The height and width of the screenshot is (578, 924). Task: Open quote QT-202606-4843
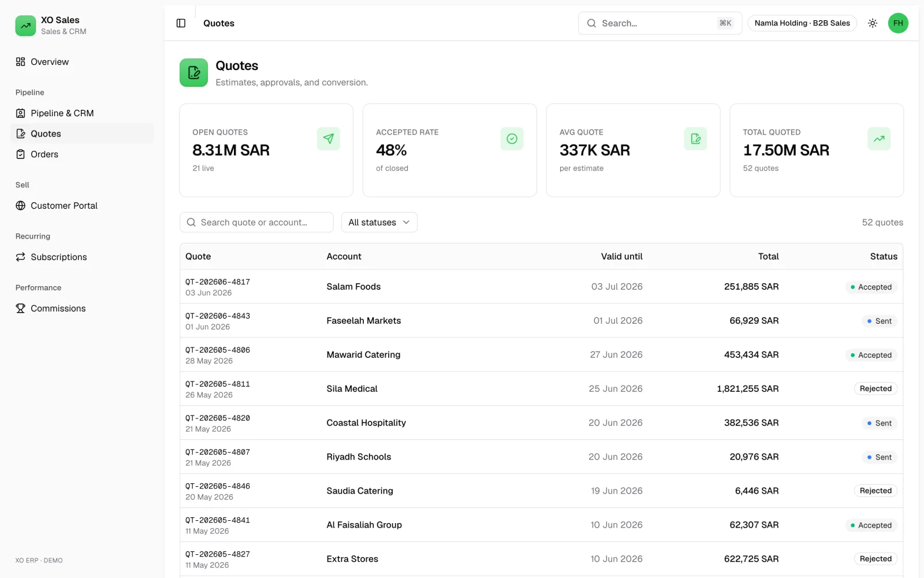point(218,316)
